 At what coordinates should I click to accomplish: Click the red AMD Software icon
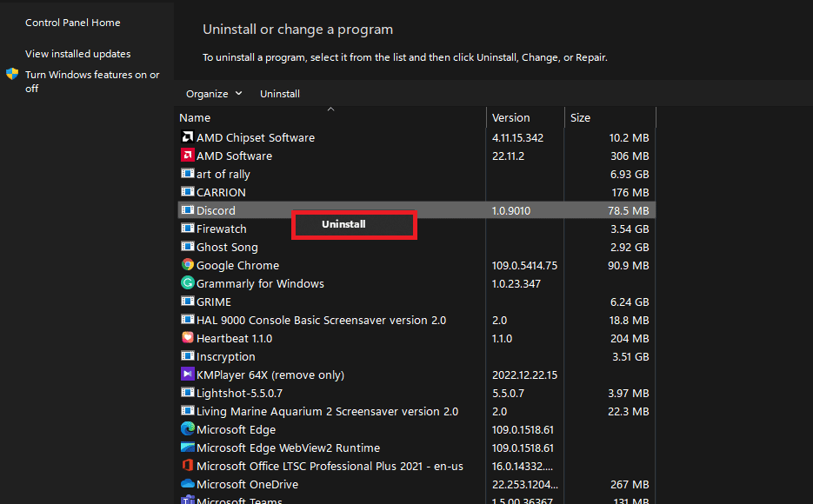(187, 155)
